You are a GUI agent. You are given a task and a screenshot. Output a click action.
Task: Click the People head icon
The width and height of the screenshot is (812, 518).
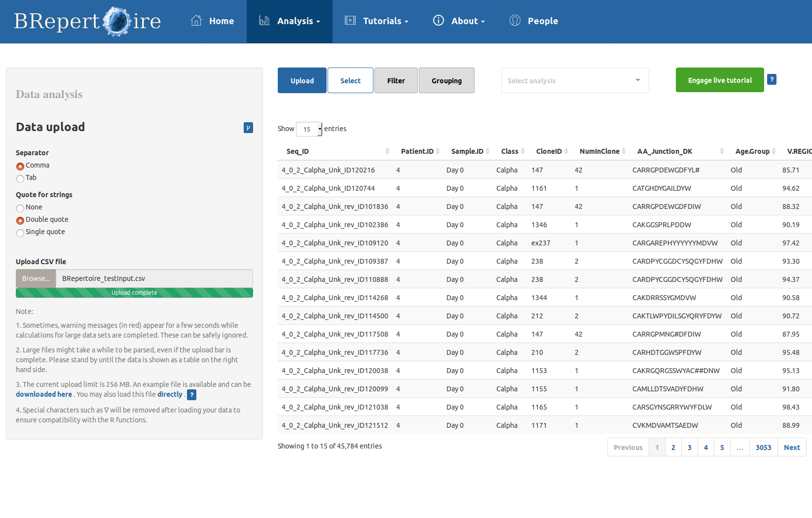pos(515,21)
